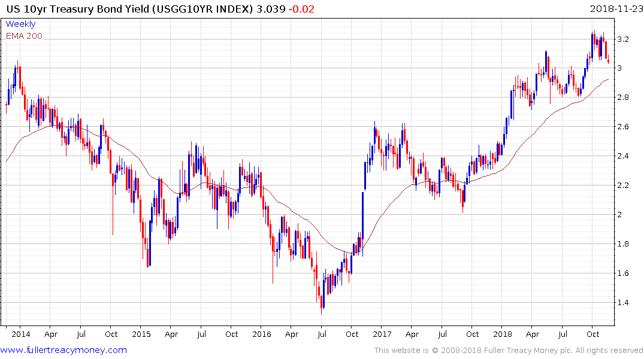Image resolution: width=644 pixels, height=359 pixels.
Task: Click the last value '3.039' in title
Action: pyautogui.click(x=271, y=9)
